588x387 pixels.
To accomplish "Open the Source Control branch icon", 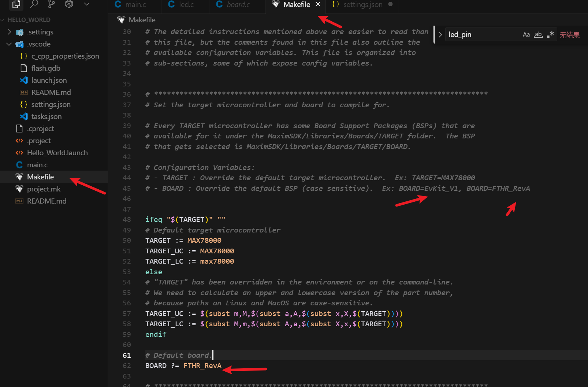I will (x=52, y=4).
